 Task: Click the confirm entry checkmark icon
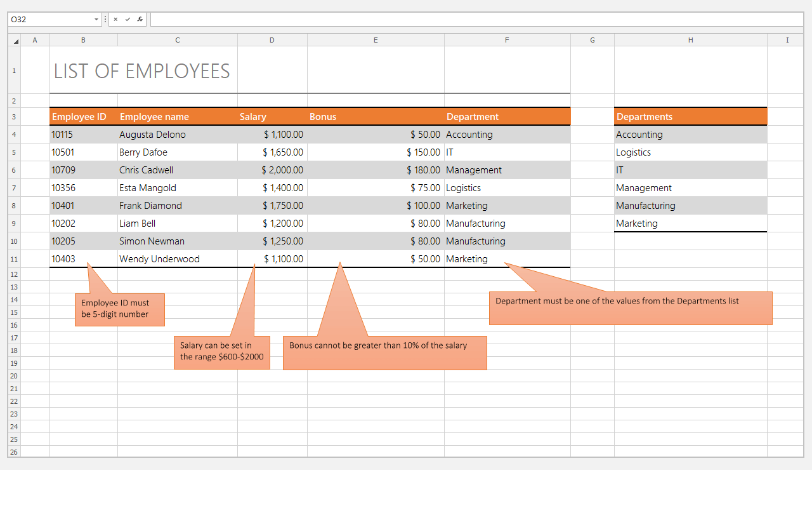point(128,20)
